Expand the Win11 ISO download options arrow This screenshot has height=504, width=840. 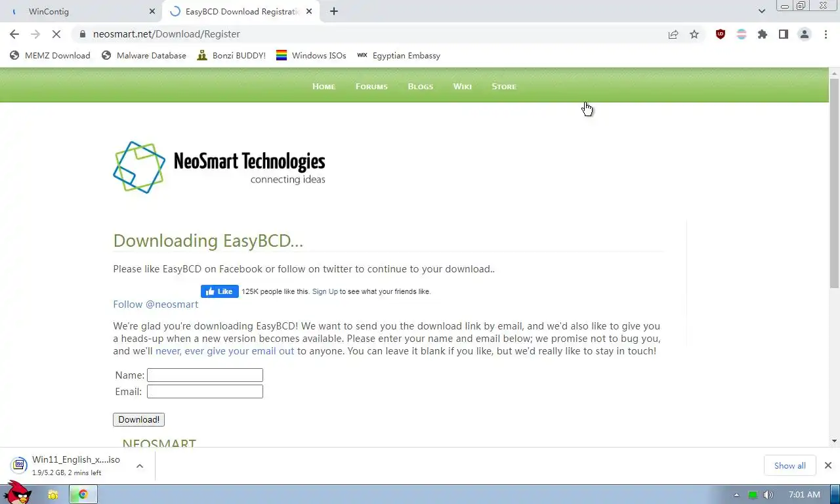[x=140, y=466]
